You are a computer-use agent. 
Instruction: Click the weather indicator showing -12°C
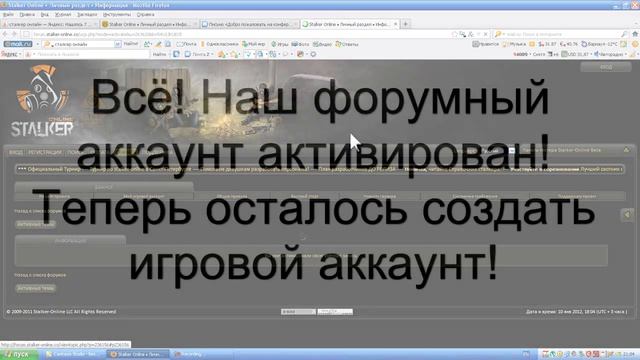click(600, 44)
